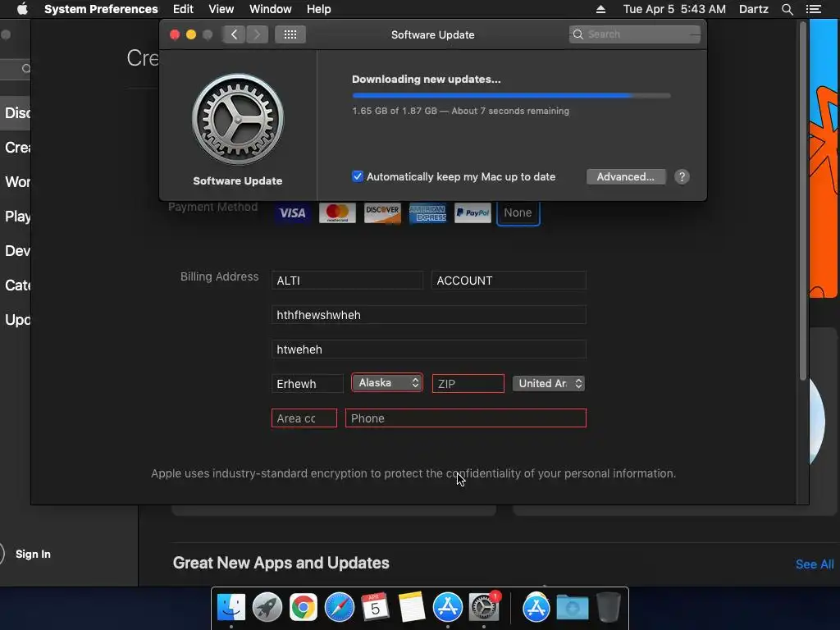Screen dimensions: 840x630
Task: Open the help question mark button
Action: 682,177
